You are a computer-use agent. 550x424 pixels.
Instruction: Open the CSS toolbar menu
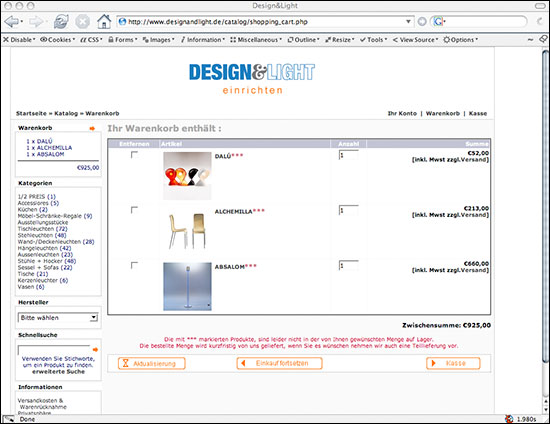click(91, 40)
